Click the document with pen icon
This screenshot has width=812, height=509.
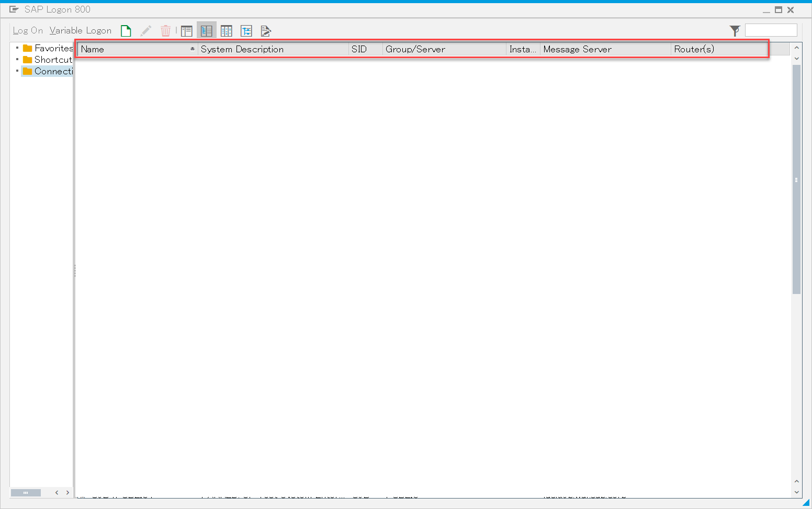pyautogui.click(x=266, y=31)
